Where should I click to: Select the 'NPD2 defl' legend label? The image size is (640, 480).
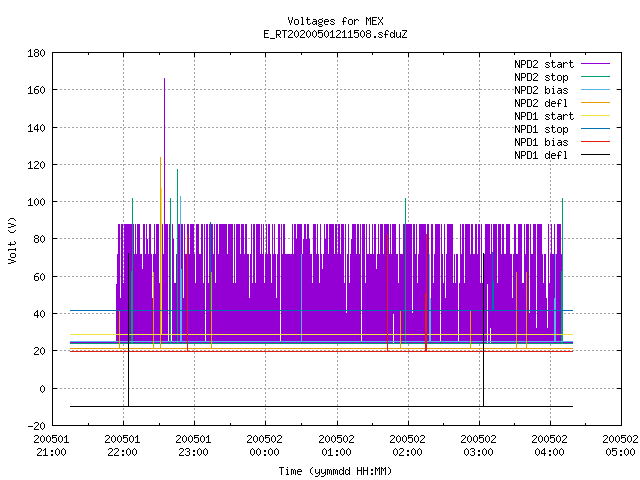coord(541,103)
